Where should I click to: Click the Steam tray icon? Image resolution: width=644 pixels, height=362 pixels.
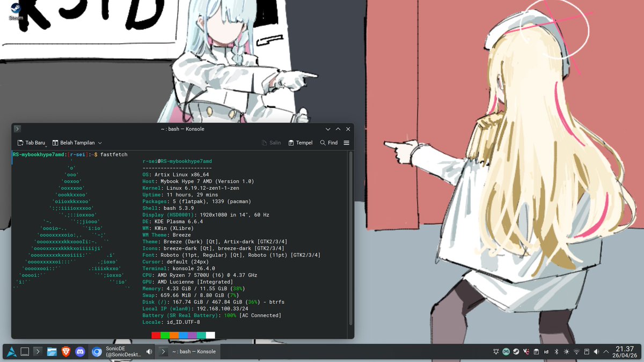pos(516,352)
